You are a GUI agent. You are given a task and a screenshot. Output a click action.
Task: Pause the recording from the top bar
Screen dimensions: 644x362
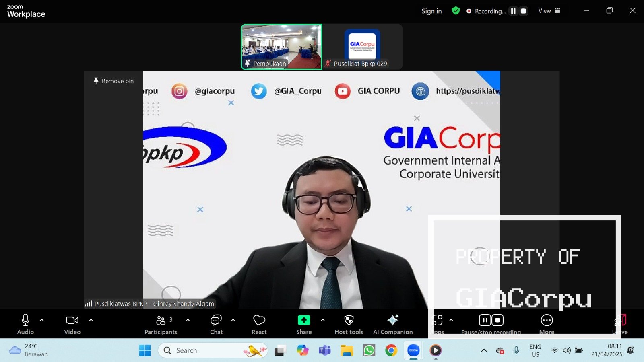[513, 11]
